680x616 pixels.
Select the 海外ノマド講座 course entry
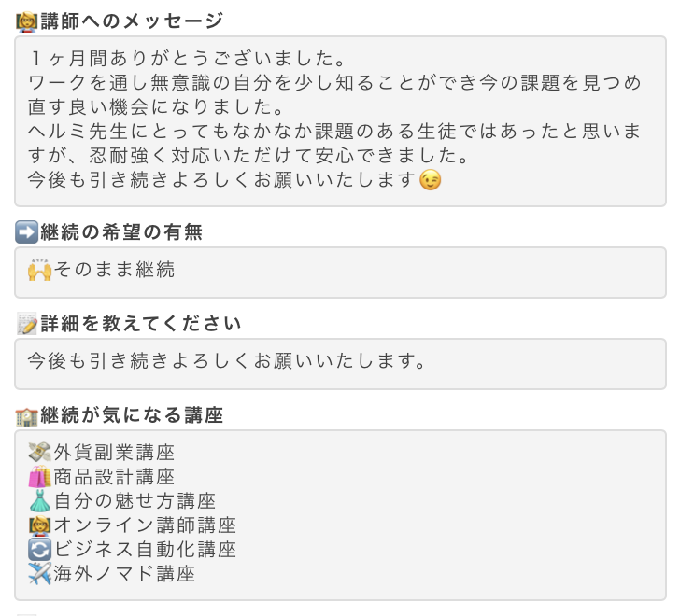[x=124, y=574]
